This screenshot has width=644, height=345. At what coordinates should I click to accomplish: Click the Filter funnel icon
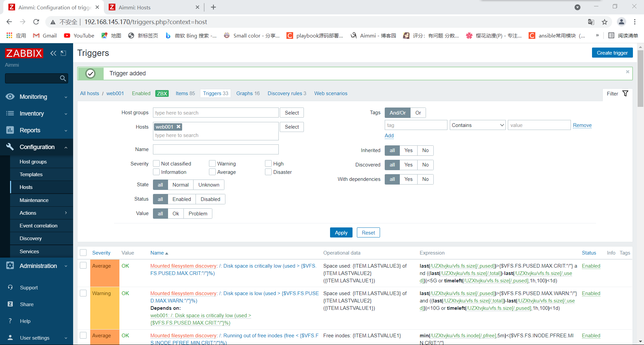coord(625,93)
